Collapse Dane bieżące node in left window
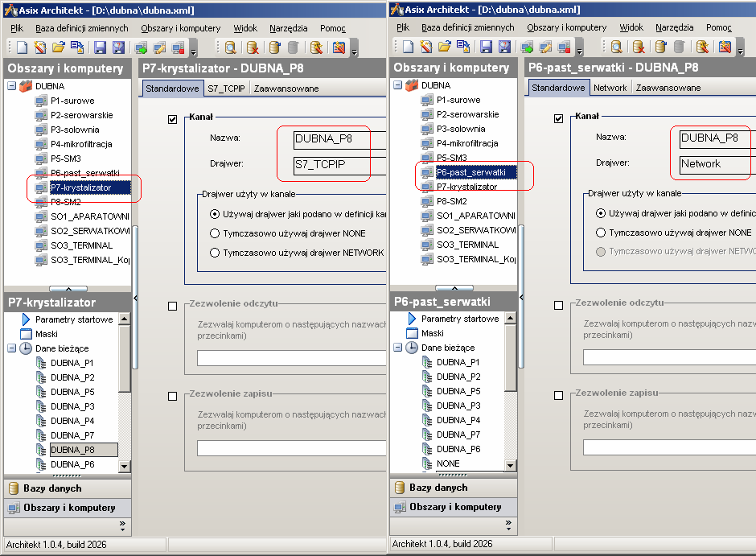756x556 pixels. click(x=11, y=348)
